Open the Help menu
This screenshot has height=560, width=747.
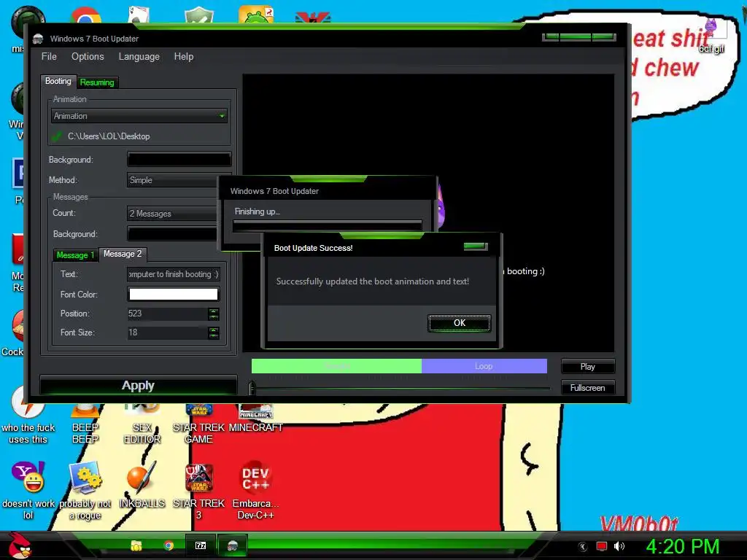point(183,57)
